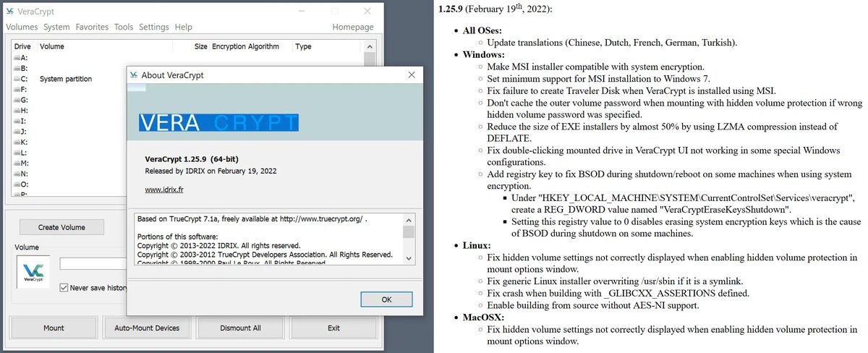The width and height of the screenshot is (868, 353).
Task: Click the Size column header
Action: [x=200, y=46]
